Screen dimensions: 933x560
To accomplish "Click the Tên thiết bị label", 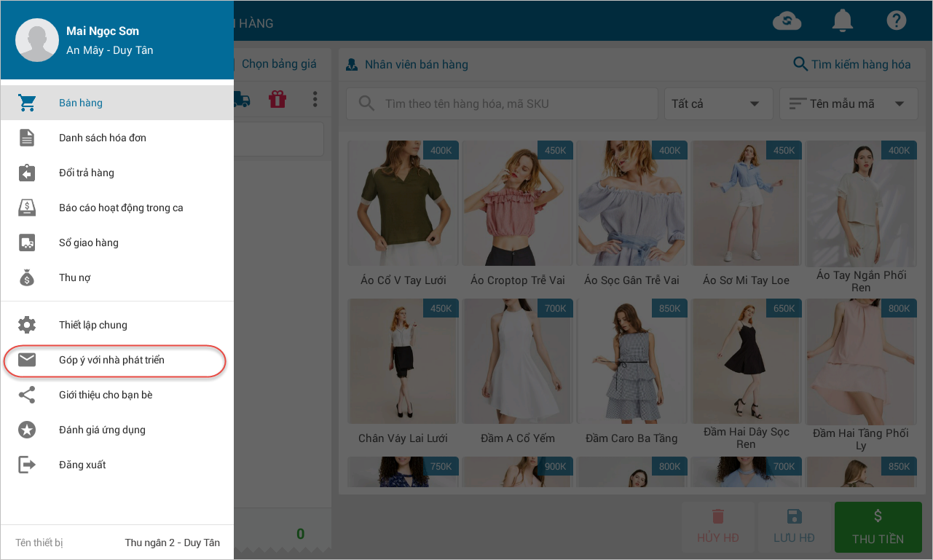I will [x=39, y=543].
